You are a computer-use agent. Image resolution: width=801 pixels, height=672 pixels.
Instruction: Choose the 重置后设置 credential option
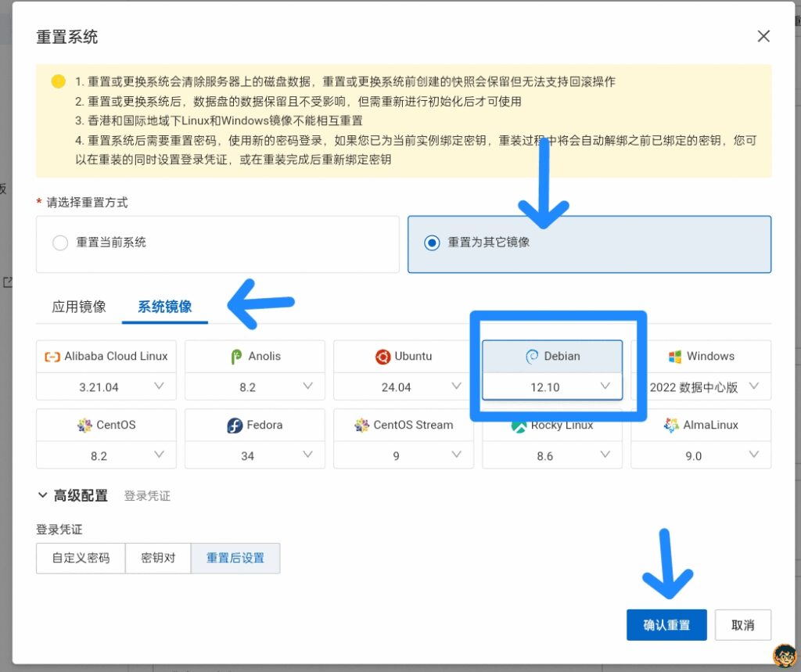coord(235,558)
